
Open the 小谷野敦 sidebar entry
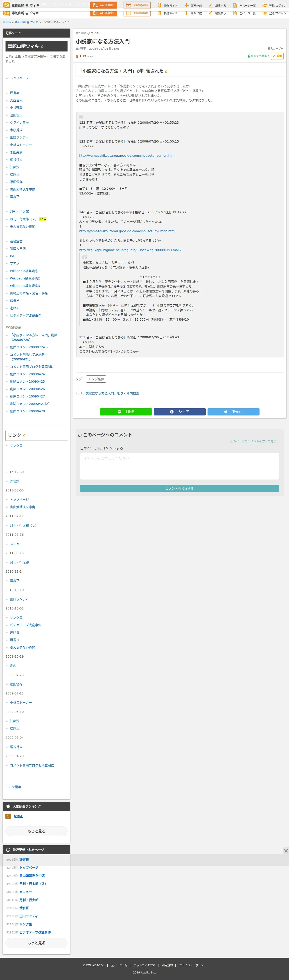pyautogui.click(x=16, y=108)
